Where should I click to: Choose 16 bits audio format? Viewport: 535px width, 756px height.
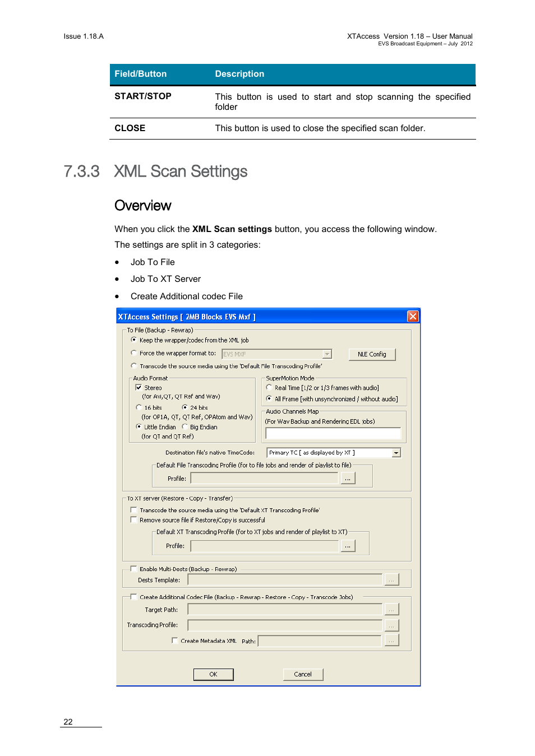tap(139, 407)
